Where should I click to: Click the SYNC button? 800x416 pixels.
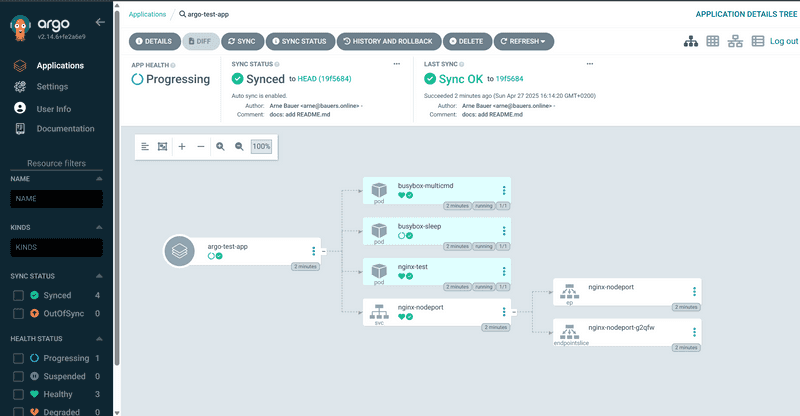[x=242, y=41]
